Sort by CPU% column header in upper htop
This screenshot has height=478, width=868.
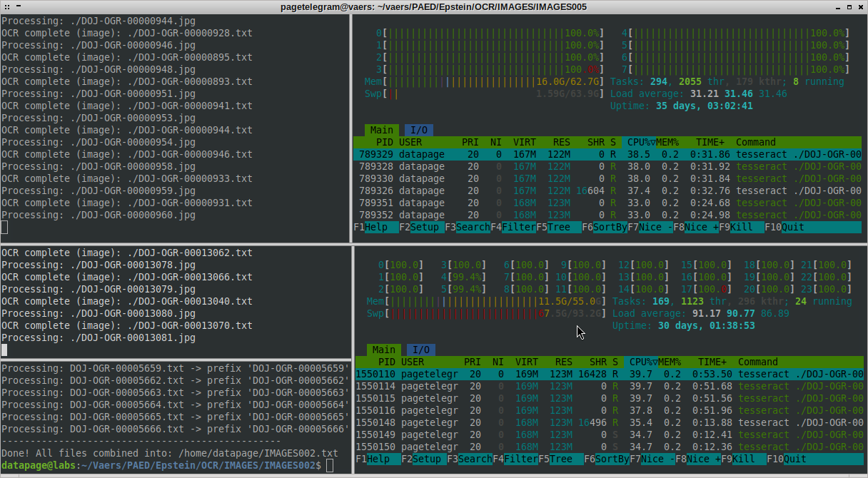point(639,142)
